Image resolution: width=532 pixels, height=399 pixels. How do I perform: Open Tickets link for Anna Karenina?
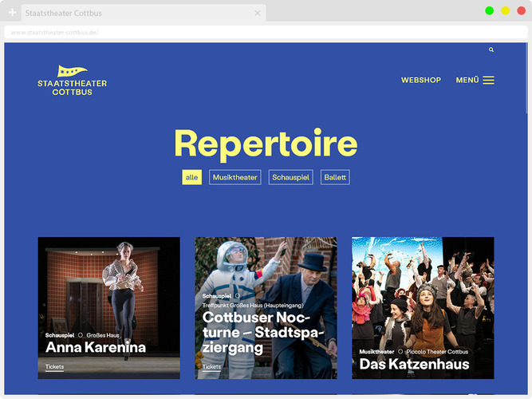tap(54, 367)
